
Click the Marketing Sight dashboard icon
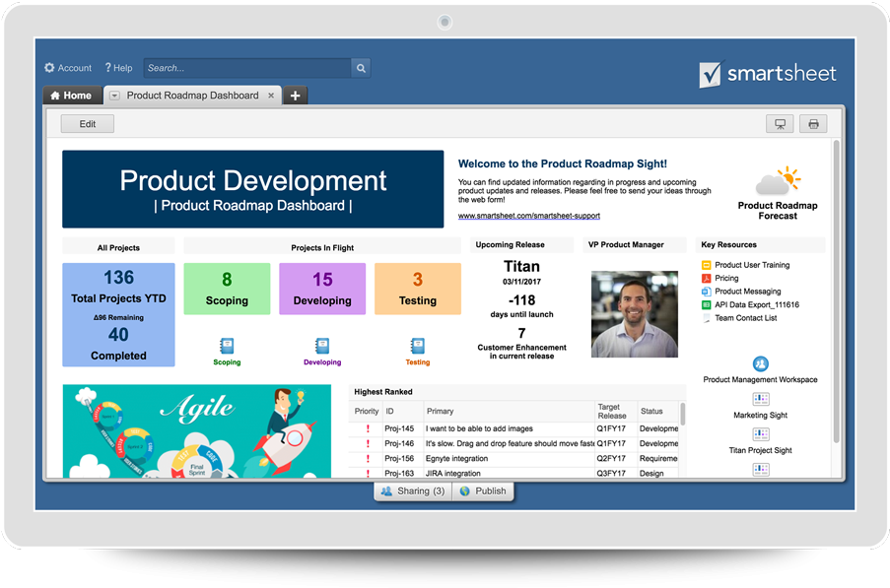pos(759,398)
